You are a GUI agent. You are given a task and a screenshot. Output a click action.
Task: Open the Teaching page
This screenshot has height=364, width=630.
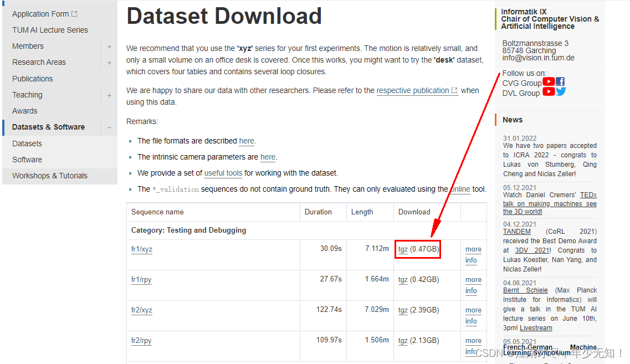[x=27, y=95]
